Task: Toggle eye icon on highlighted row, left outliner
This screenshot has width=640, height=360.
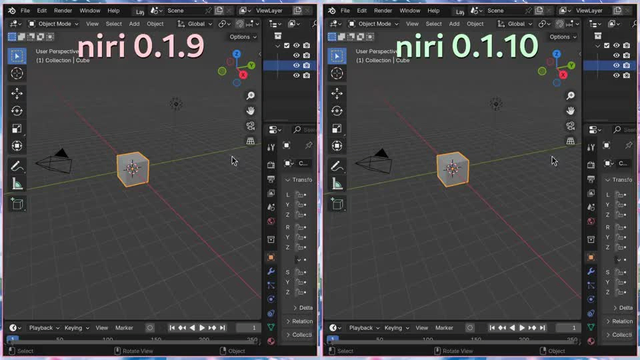Action: 296,65
